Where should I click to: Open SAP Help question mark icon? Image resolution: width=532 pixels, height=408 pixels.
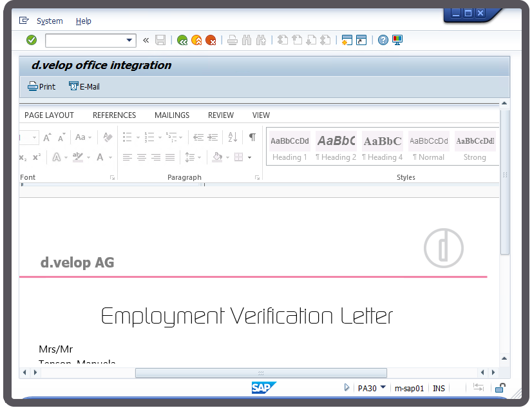pos(383,40)
